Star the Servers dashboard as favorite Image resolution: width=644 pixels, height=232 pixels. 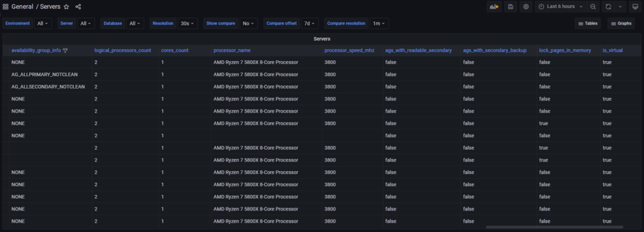click(x=66, y=7)
